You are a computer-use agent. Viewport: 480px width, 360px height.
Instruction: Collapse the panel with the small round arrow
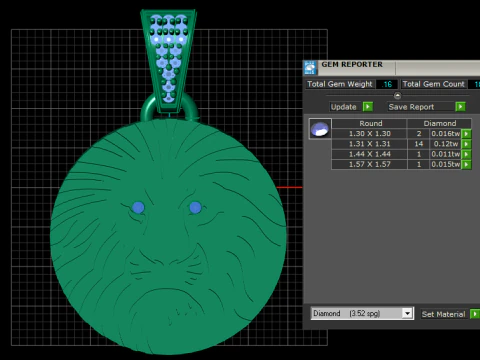coord(397,96)
